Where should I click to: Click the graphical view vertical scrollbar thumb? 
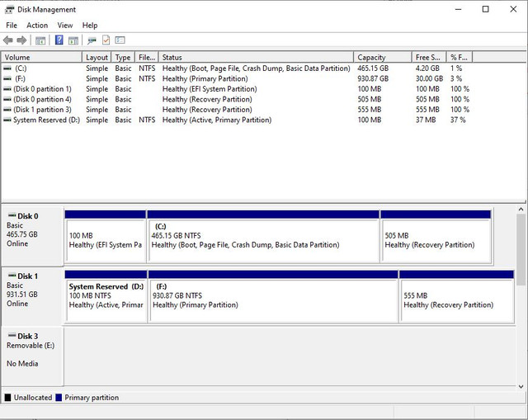[521, 249]
